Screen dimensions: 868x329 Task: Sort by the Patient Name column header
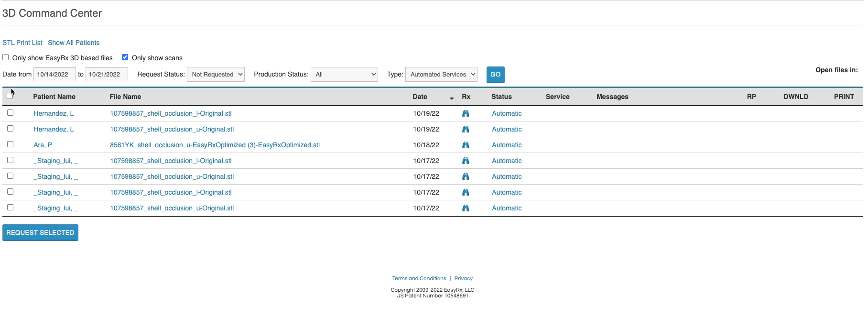[x=54, y=97]
